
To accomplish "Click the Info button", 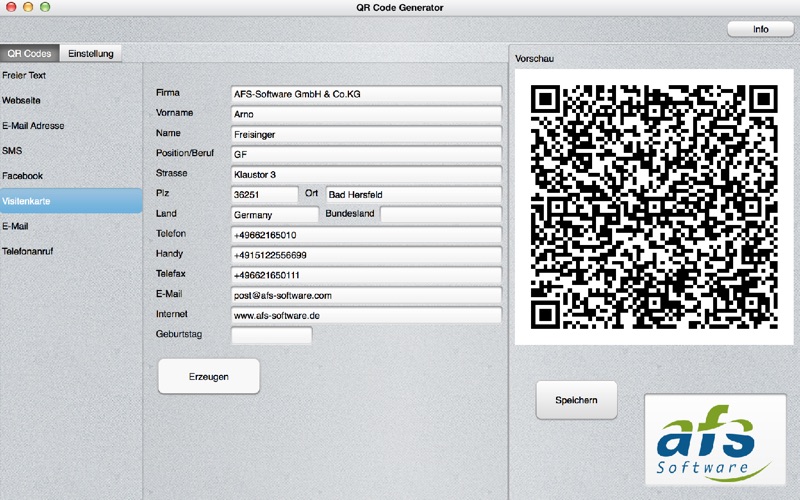I will point(760,29).
